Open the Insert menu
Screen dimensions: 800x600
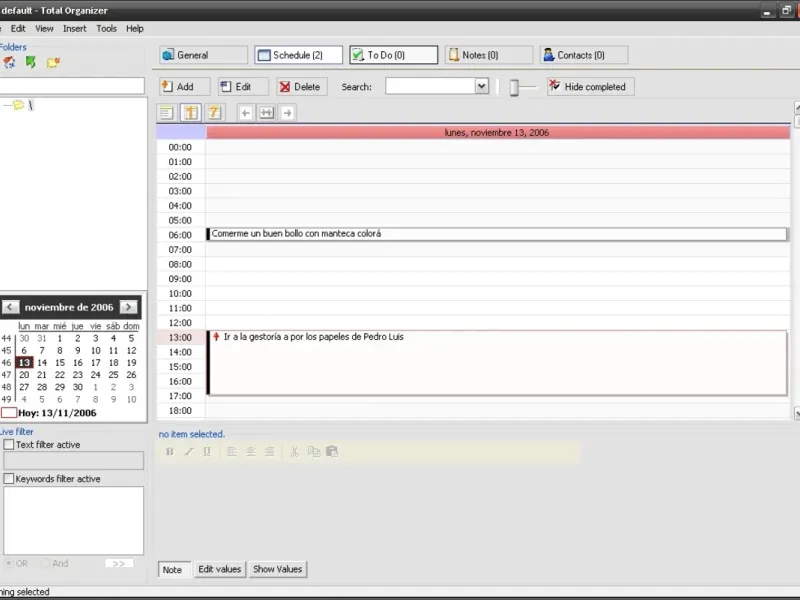[x=74, y=29]
